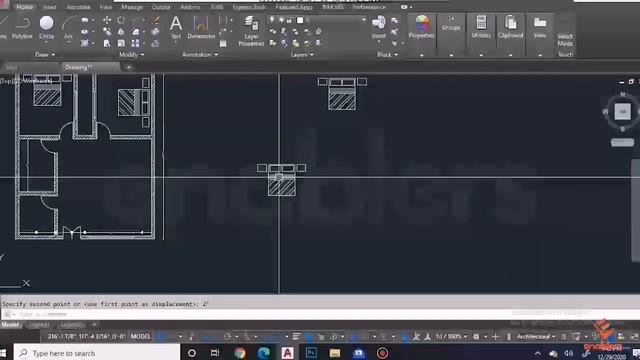Image resolution: width=640 pixels, height=360 pixels.
Task: Toggle the layer on/off bulb icon in Layers panel
Action: [x=272, y=20]
